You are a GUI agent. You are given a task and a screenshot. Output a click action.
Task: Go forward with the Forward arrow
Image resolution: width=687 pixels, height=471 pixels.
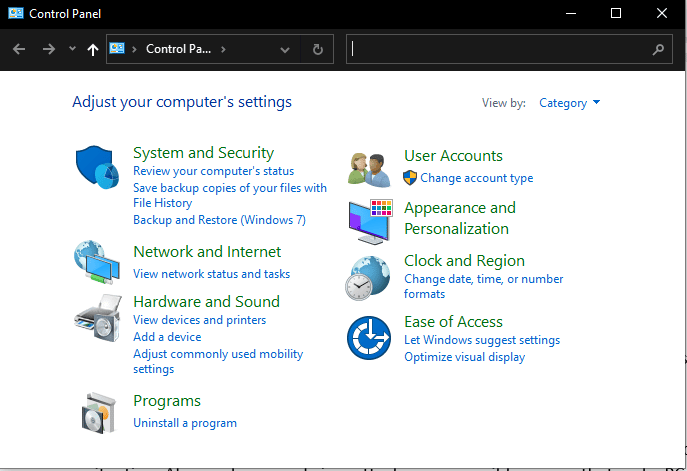tap(49, 49)
